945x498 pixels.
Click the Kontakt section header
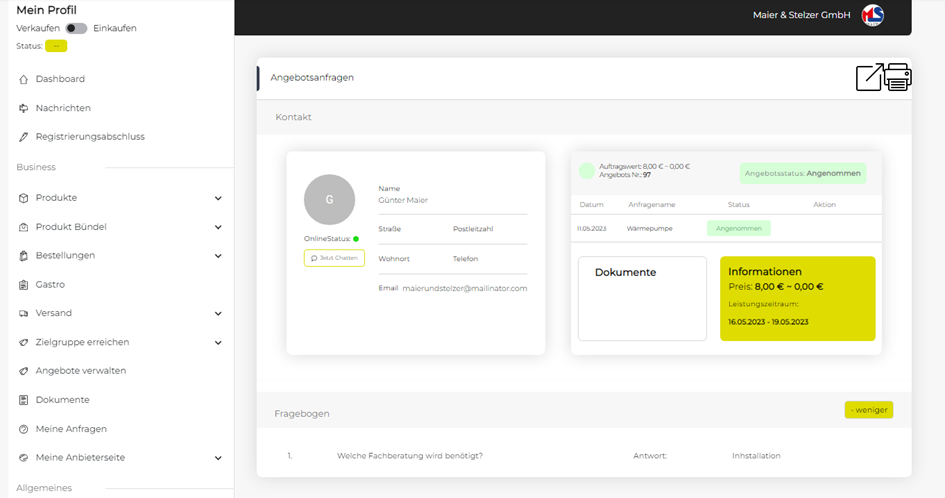tap(584, 117)
